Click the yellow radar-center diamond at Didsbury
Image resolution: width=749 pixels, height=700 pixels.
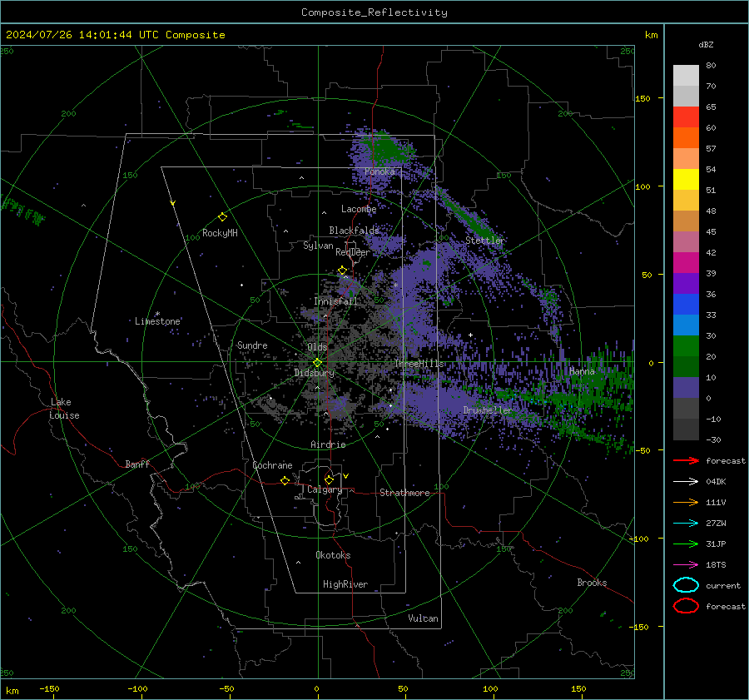pyautogui.click(x=317, y=363)
